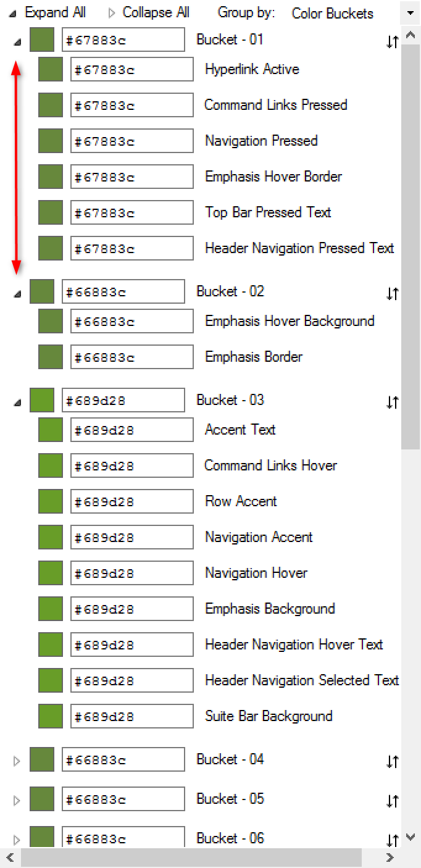This screenshot has height=868, width=421.
Task: Click the horizontal scrollbar right arrow
Action: (390, 857)
